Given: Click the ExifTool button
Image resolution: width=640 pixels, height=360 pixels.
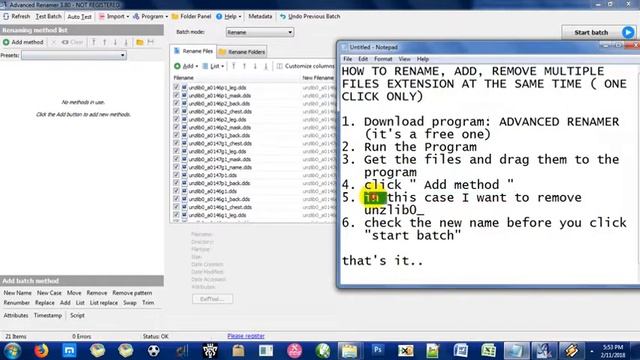Looking at the screenshot, I should tap(212, 299).
